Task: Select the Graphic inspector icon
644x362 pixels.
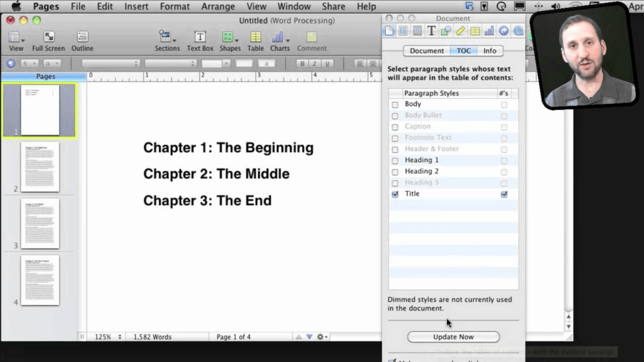Action: pos(446,31)
